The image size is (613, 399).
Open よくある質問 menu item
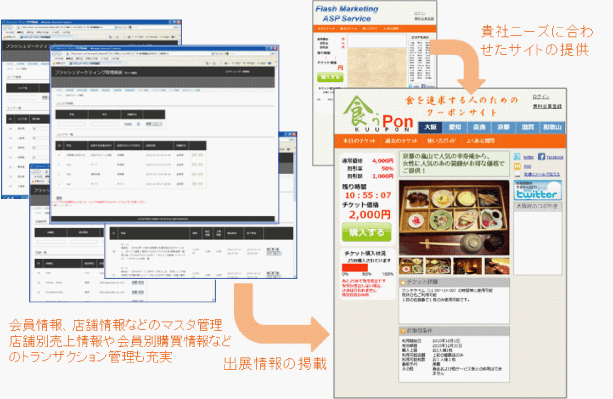coord(480,141)
